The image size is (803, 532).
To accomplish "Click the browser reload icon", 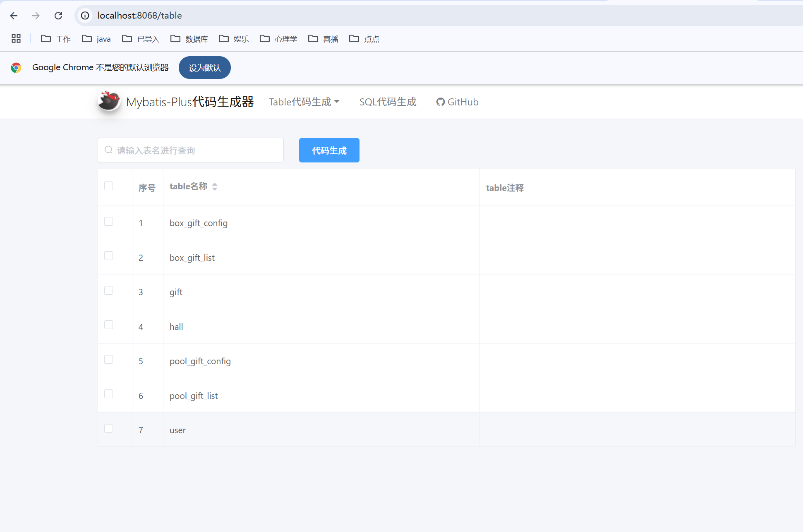I will (x=58, y=15).
